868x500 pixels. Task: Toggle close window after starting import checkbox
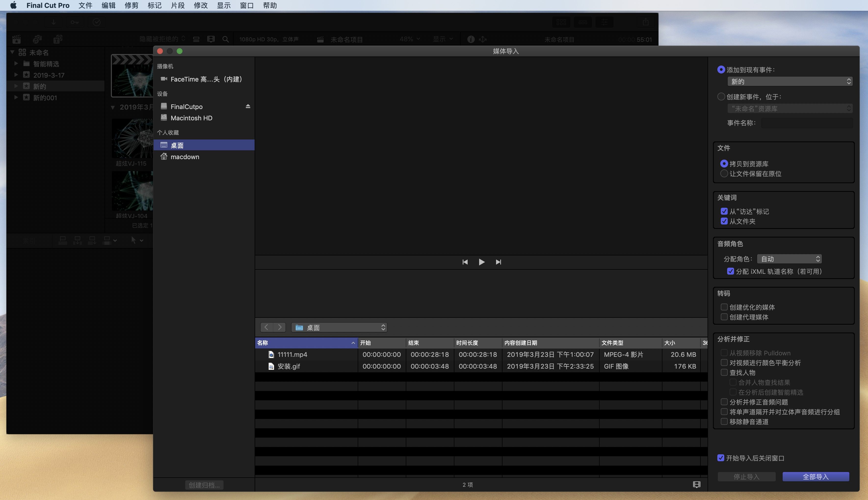721,458
